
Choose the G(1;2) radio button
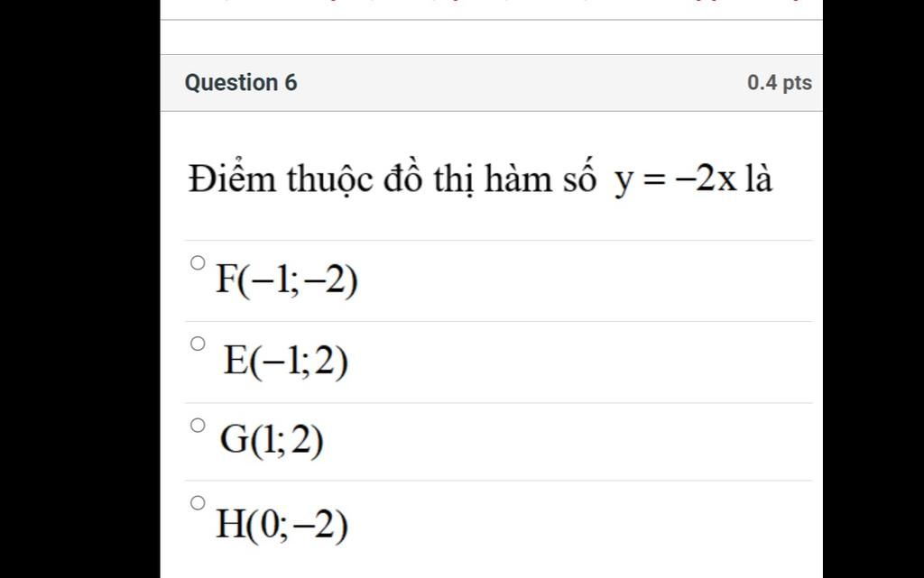tap(198, 425)
